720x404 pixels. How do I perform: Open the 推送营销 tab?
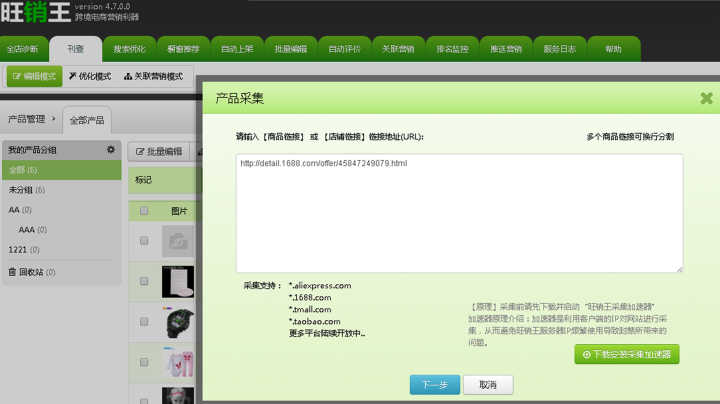coord(506,49)
